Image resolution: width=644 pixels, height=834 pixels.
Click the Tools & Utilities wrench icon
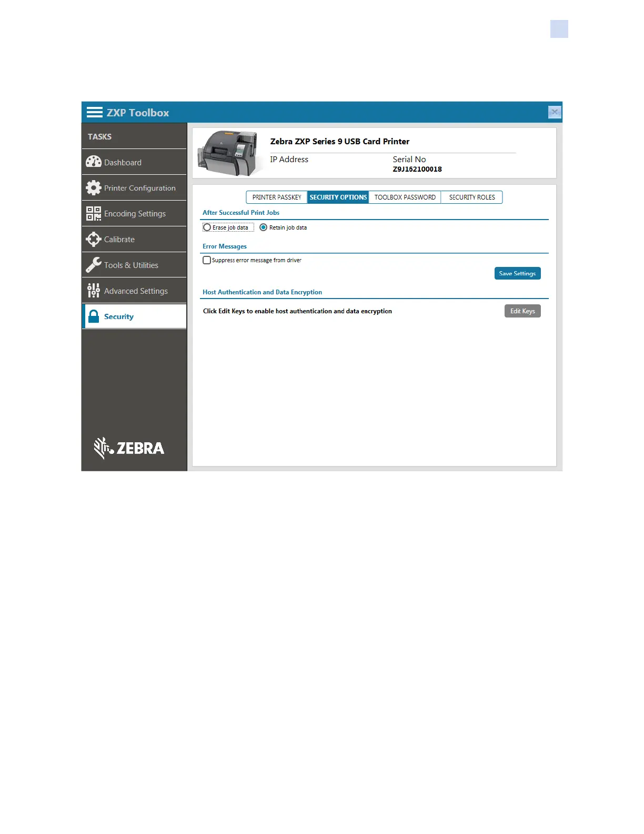click(x=94, y=265)
